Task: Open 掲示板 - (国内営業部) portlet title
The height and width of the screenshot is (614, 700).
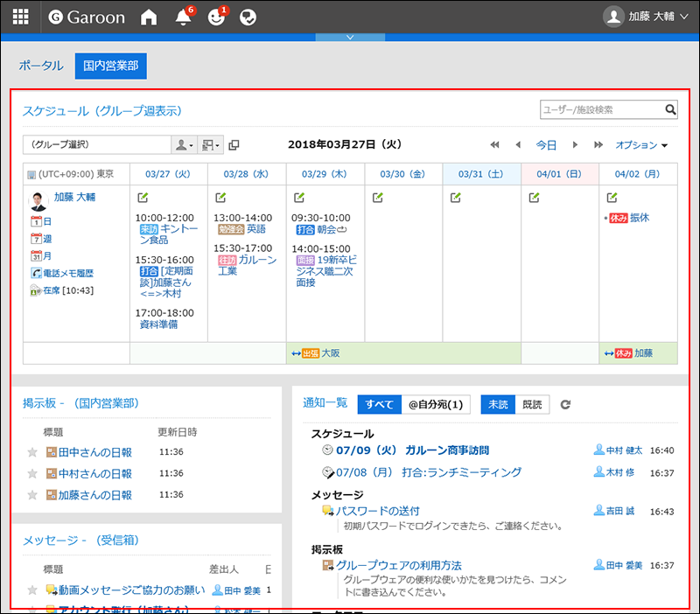Action: (x=80, y=403)
